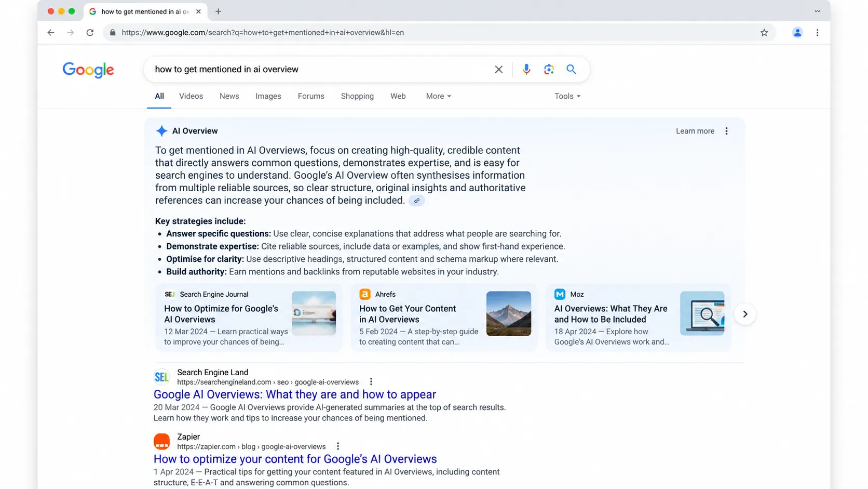
Task: Switch to the Forums tab
Action: click(311, 96)
